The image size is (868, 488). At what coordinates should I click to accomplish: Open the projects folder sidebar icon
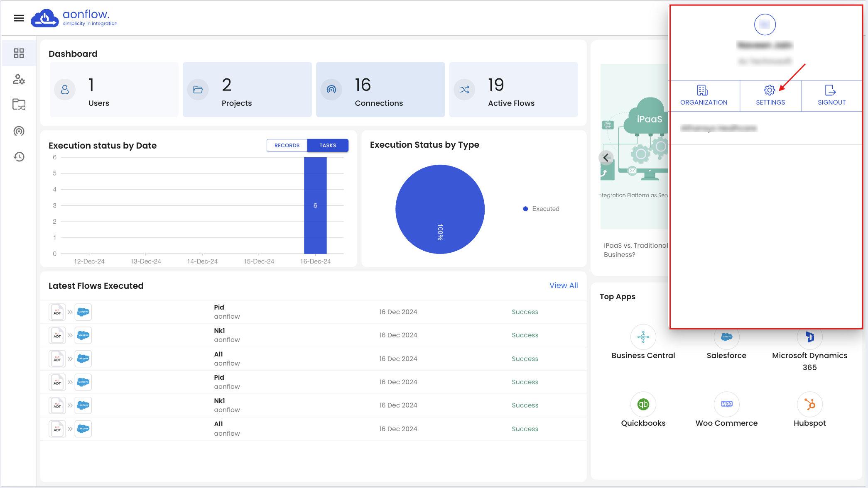click(x=19, y=105)
